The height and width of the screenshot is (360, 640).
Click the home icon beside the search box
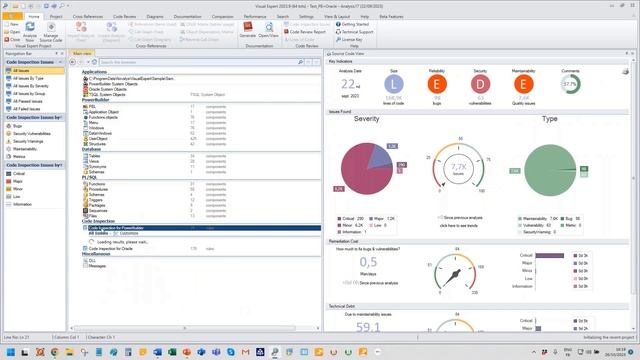[94, 62]
